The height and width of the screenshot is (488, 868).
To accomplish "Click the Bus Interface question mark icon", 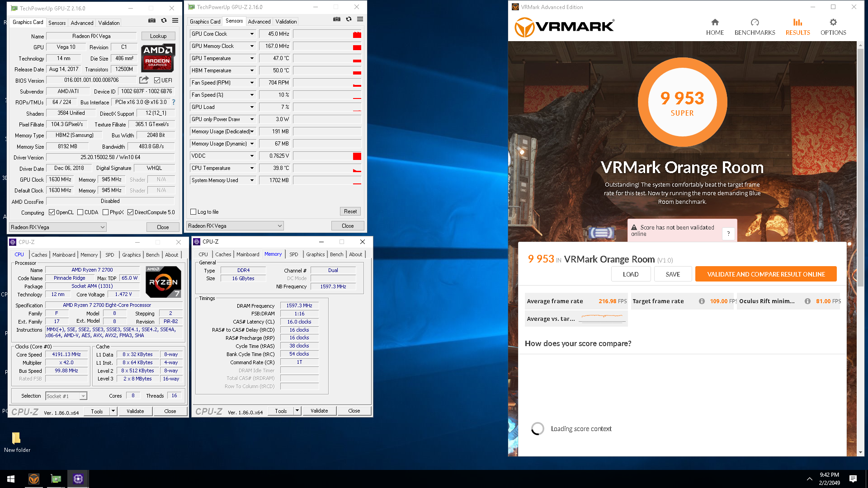I will (x=174, y=102).
